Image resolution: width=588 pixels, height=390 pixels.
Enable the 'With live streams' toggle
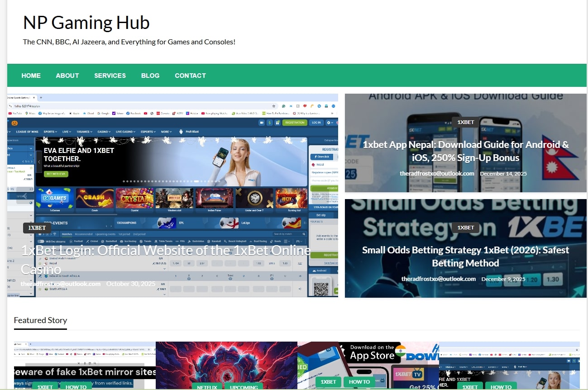tap(40, 240)
